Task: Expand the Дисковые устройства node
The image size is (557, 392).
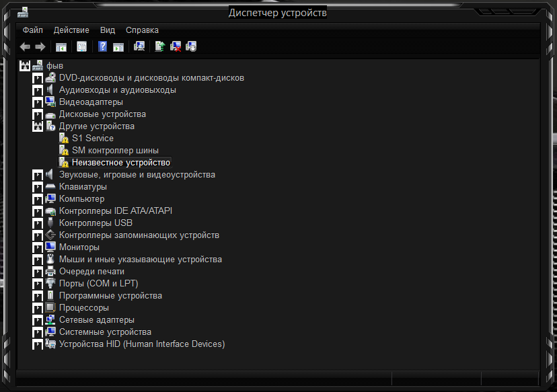Action: tap(38, 114)
